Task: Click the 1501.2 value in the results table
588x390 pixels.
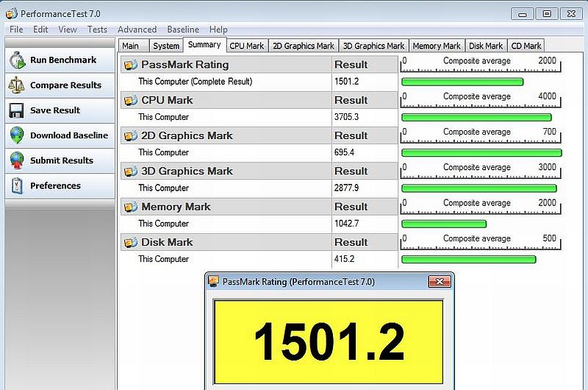Action: [346, 82]
